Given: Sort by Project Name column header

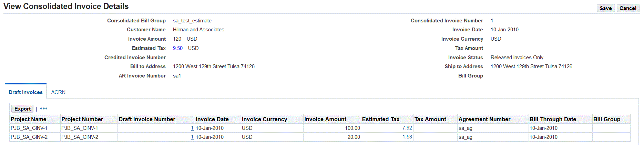Looking at the screenshot, I should click(28, 119).
